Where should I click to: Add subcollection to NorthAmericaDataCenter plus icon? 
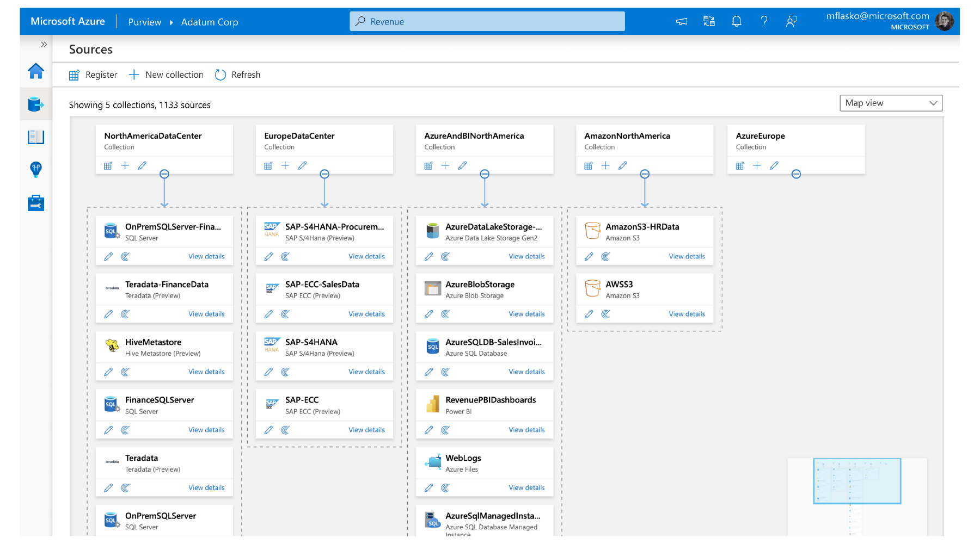125,165
